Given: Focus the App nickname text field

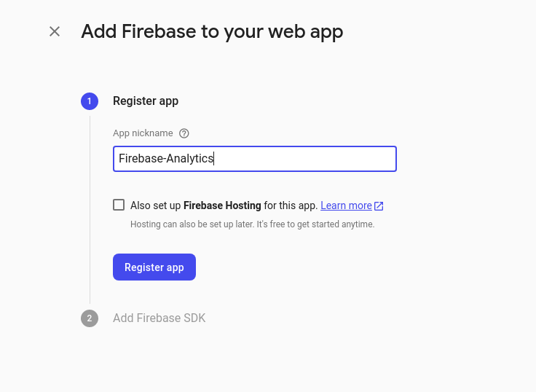Looking at the screenshot, I should (x=255, y=159).
